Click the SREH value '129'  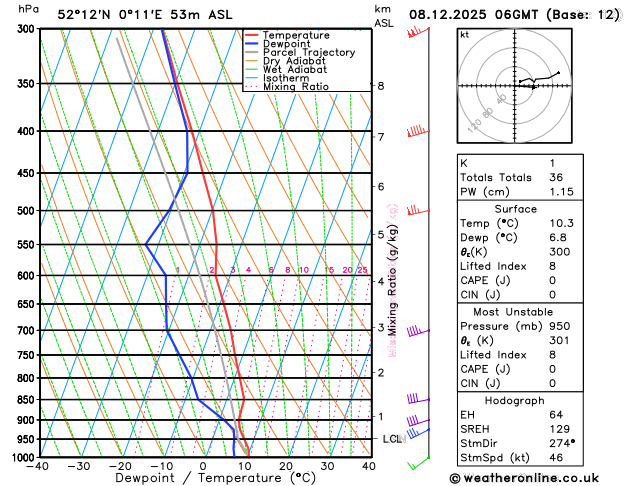(559, 429)
